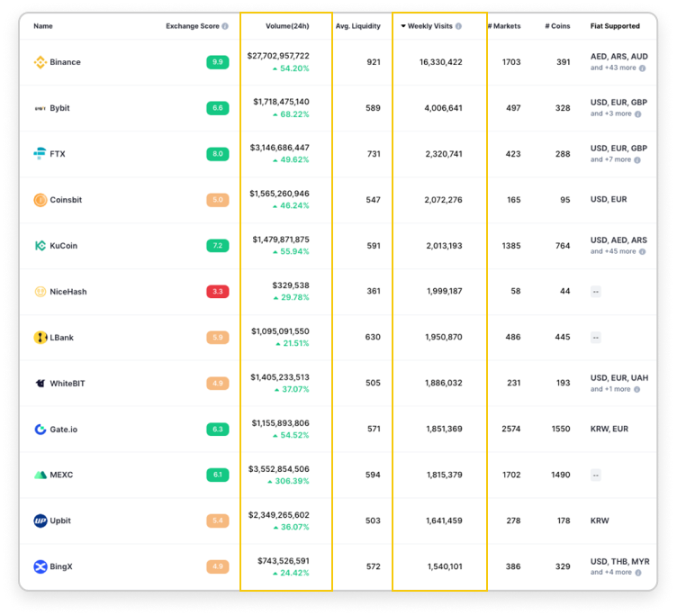
Task: Show more fiat info for KuCoin
Action: [643, 252]
